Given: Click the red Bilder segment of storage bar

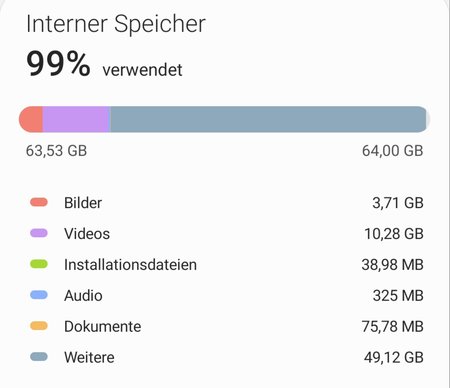Looking at the screenshot, I should (31, 119).
